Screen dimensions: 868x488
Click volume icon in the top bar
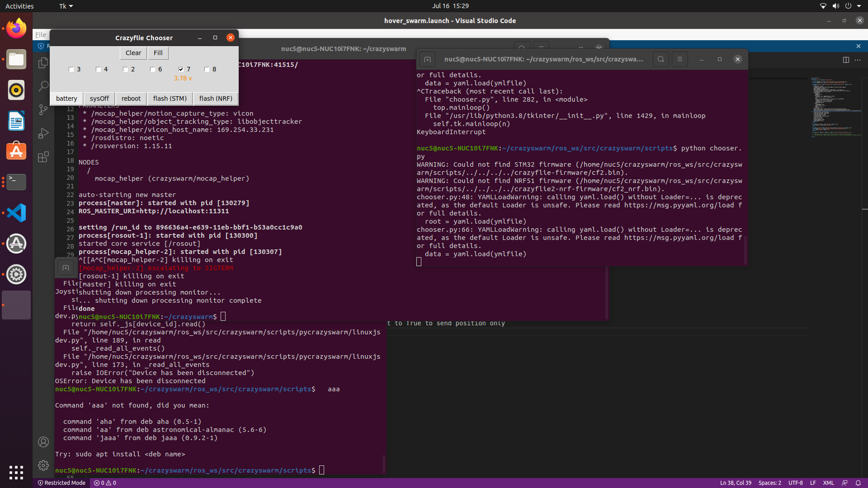point(835,6)
